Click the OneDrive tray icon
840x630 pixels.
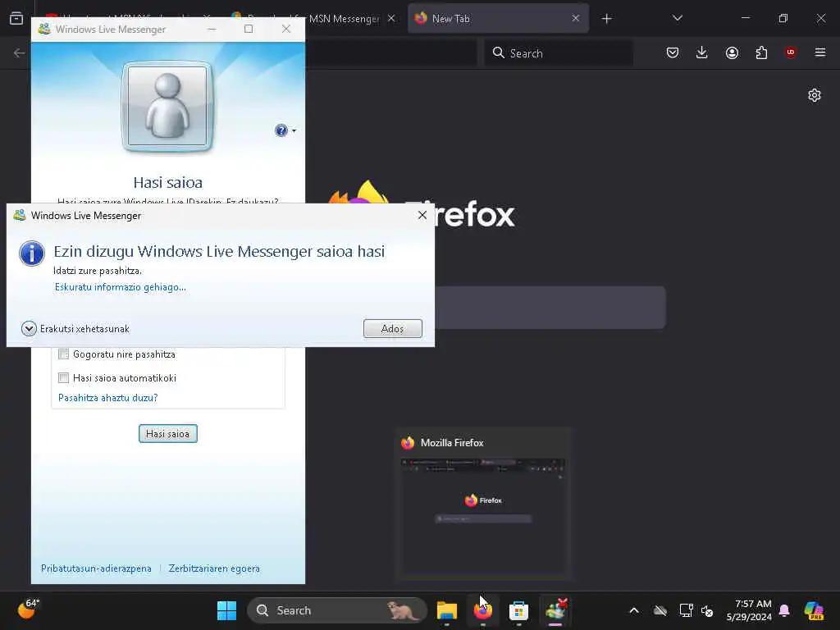[660, 610]
